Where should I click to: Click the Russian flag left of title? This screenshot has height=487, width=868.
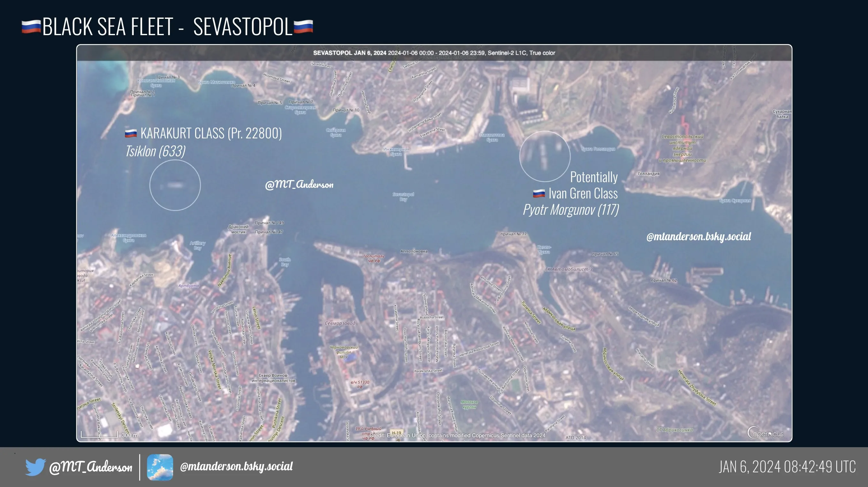coord(31,27)
